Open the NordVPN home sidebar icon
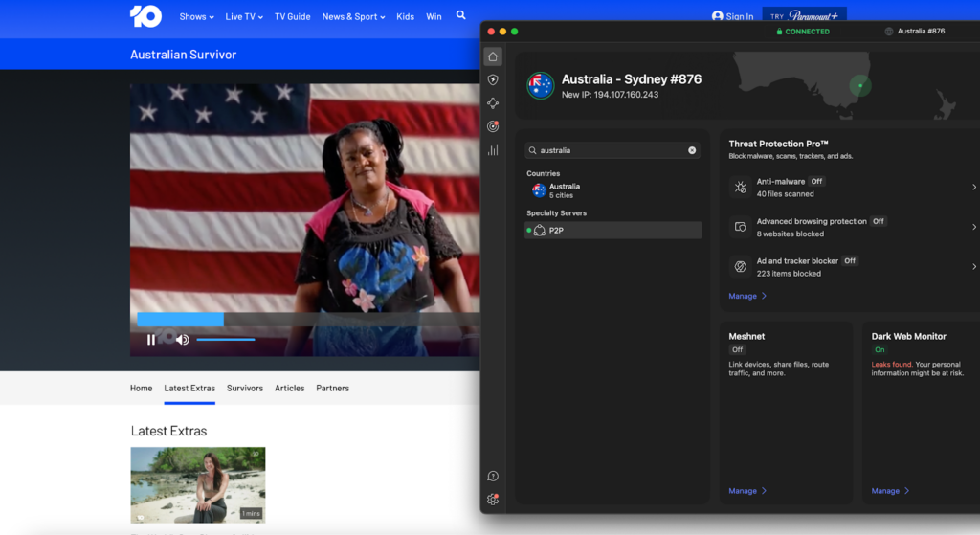This screenshot has width=980, height=535. pyautogui.click(x=493, y=56)
